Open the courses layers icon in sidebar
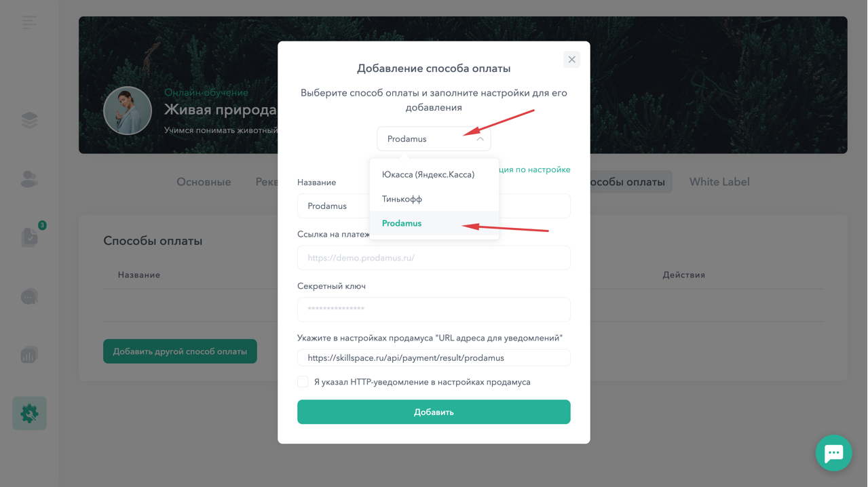 [x=29, y=120]
